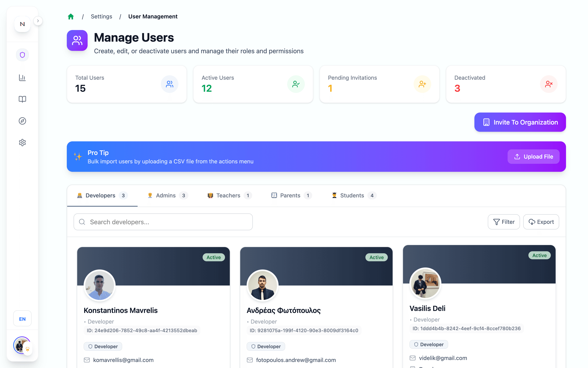This screenshot has height=368, width=588.
Task: Select the Developers tab
Action: (x=102, y=195)
